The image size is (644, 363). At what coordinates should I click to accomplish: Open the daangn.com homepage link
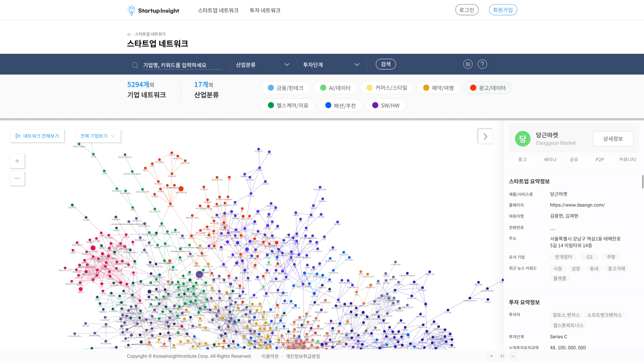pos(577,205)
